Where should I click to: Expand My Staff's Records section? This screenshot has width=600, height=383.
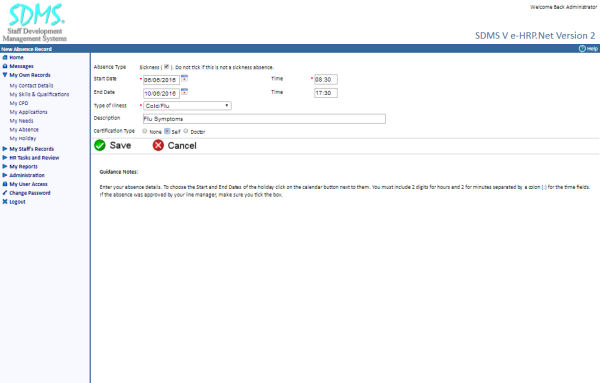coord(5,148)
